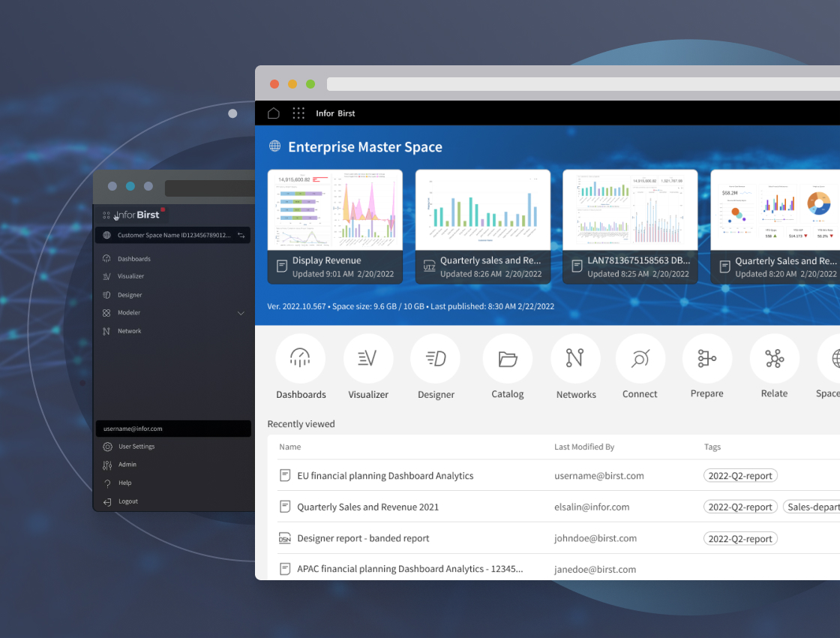Screen dimensions: 840x638
Task: Click the Infor Birst title in black bar
Action: (x=335, y=113)
